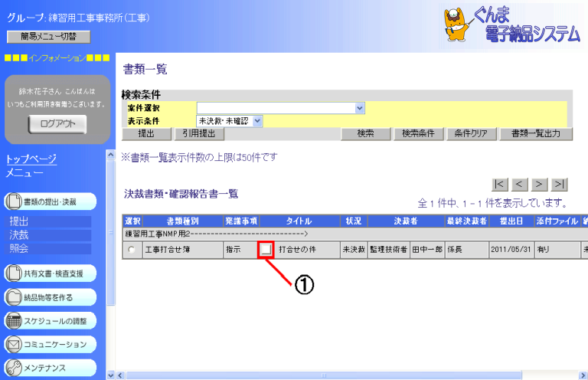
Task: Click the 田中一郎 cell
Action: click(427, 250)
